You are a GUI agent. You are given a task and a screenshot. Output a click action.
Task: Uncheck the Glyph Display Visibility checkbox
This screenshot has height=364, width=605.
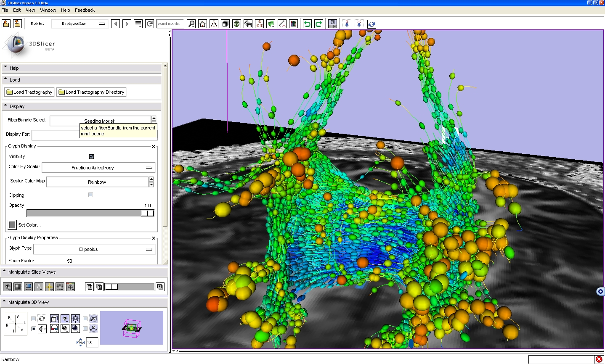click(91, 156)
